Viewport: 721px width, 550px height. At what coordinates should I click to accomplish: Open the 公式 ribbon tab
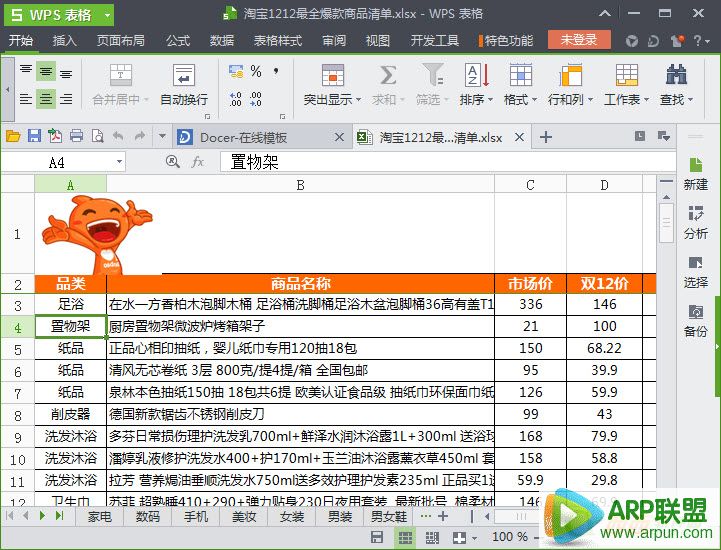tap(177, 40)
